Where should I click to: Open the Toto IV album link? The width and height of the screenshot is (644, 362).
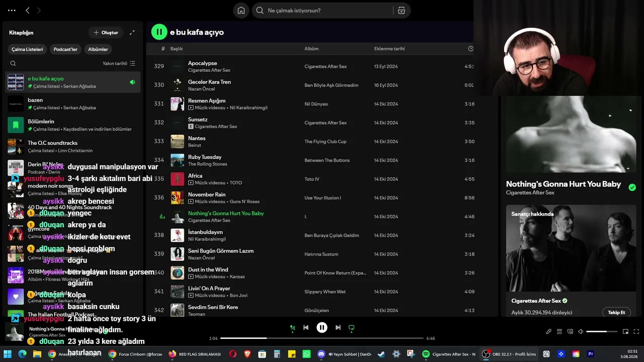pos(312,179)
